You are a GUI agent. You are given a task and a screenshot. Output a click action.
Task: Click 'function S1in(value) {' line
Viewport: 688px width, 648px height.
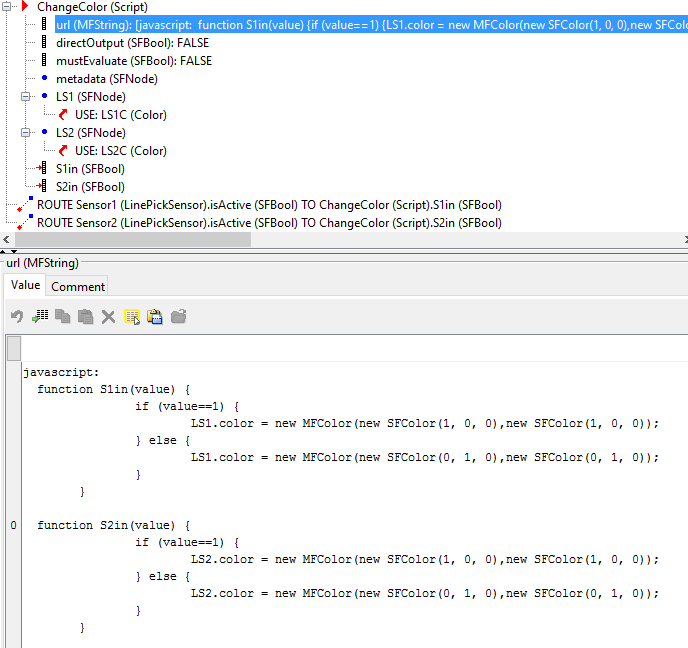(x=114, y=389)
